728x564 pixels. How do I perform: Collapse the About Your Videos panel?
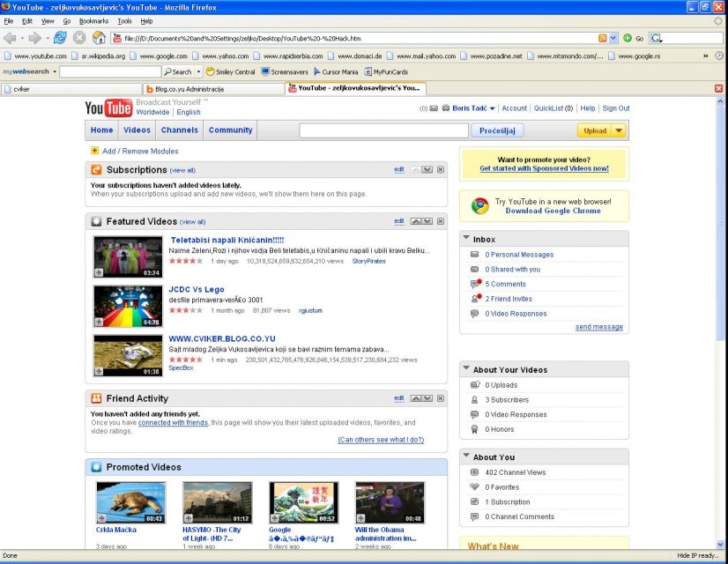pyautogui.click(x=466, y=368)
